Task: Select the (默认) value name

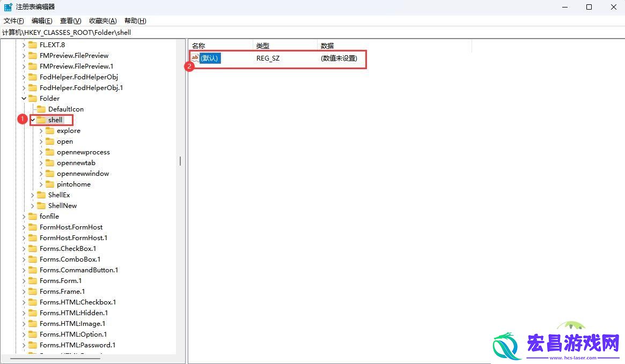Action: (210, 58)
